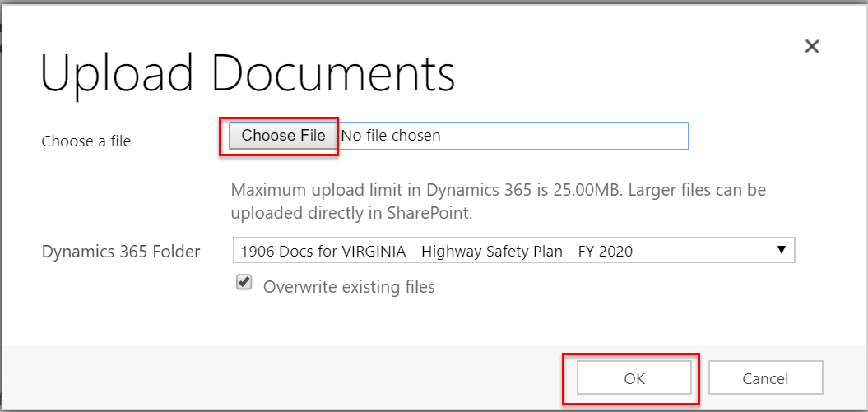Click the 'Choose a file' label
This screenshot has height=412, width=868.
click(x=86, y=141)
